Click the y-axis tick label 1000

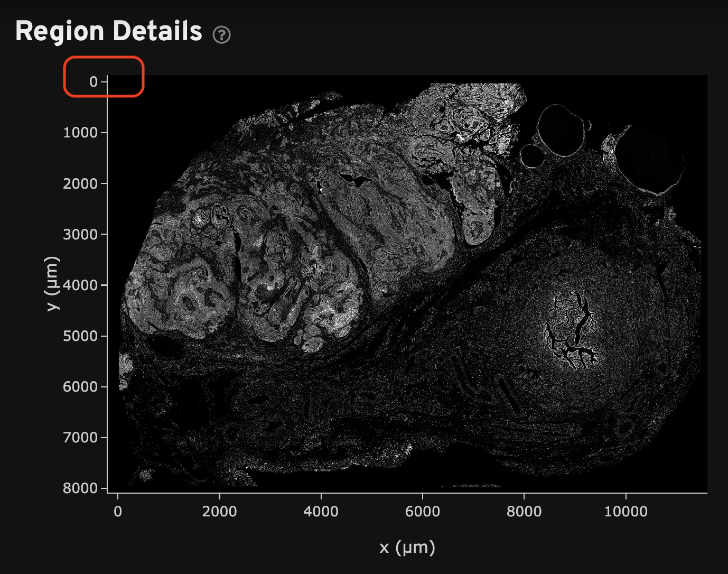(x=81, y=133)
